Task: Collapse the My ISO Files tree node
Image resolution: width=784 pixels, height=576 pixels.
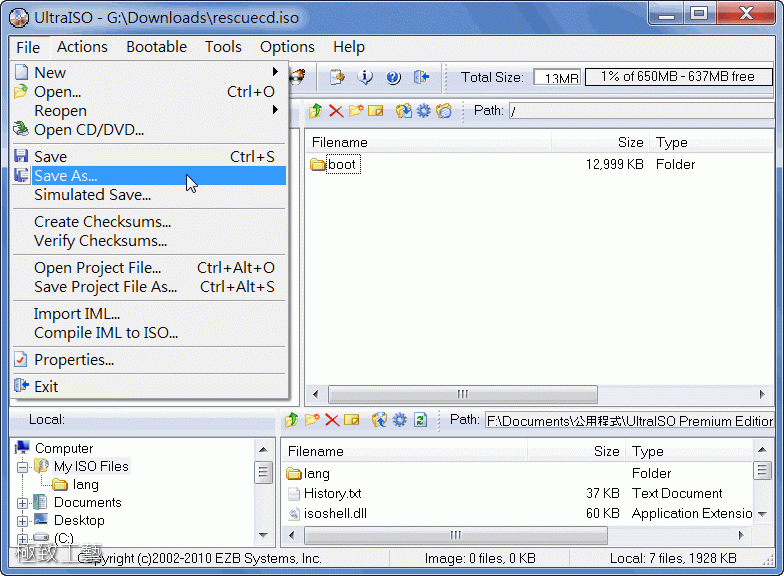Action: 22,468
